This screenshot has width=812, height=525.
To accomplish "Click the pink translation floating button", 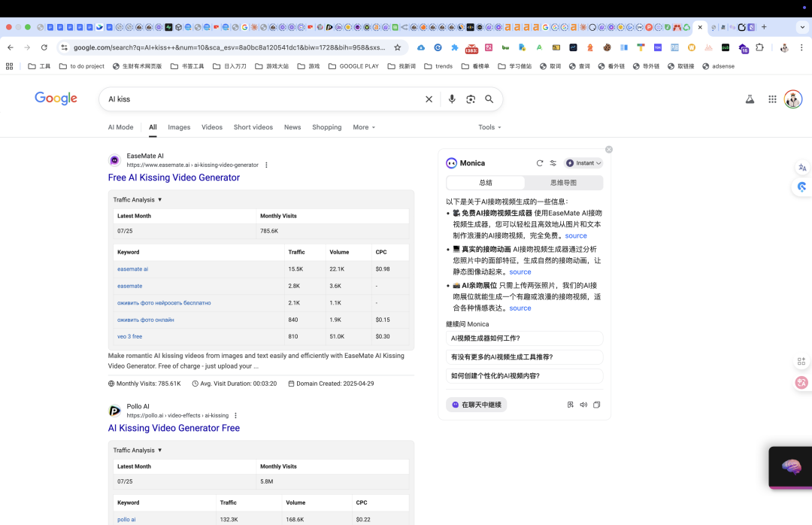I will click(801, 383).
